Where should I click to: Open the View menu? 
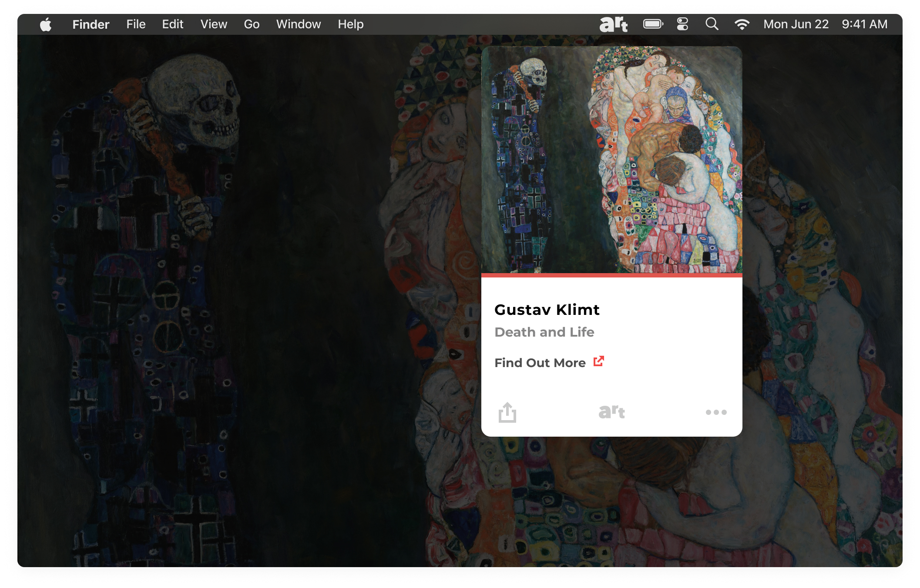pos(214,24)
